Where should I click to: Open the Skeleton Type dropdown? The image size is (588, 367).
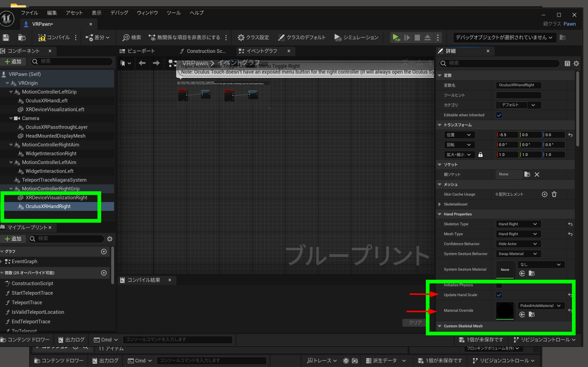(517, 224)
